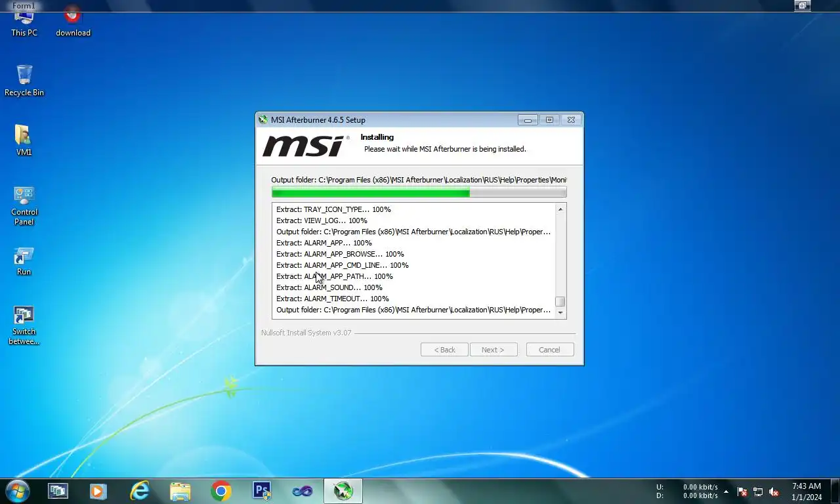
Task: Select log line Extract: VIEW_LOG... 100%
Action: [322, 220]
